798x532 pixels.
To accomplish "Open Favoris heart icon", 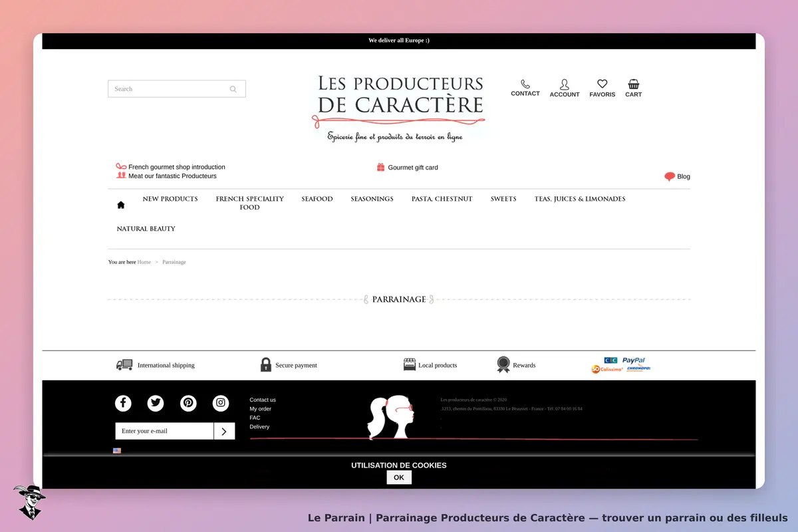I will 602,84.
